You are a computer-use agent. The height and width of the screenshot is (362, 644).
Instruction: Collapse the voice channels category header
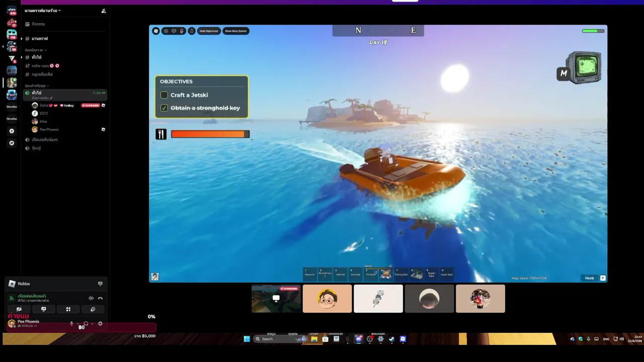(x=36, y=86)
